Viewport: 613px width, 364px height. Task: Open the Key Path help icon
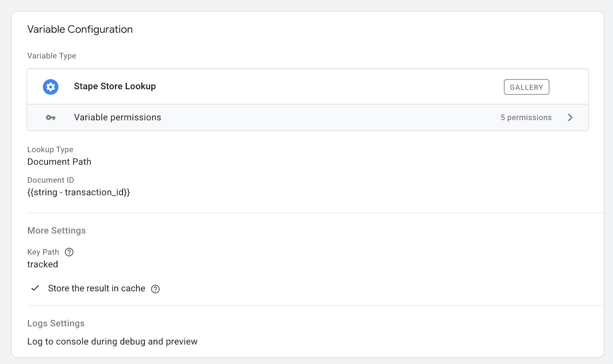click(69, 252)
